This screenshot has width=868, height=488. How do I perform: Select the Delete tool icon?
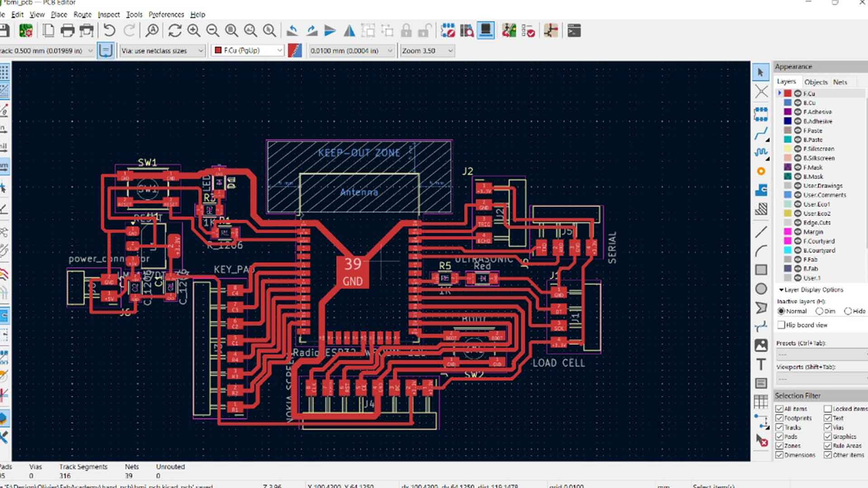pos(761,440)
